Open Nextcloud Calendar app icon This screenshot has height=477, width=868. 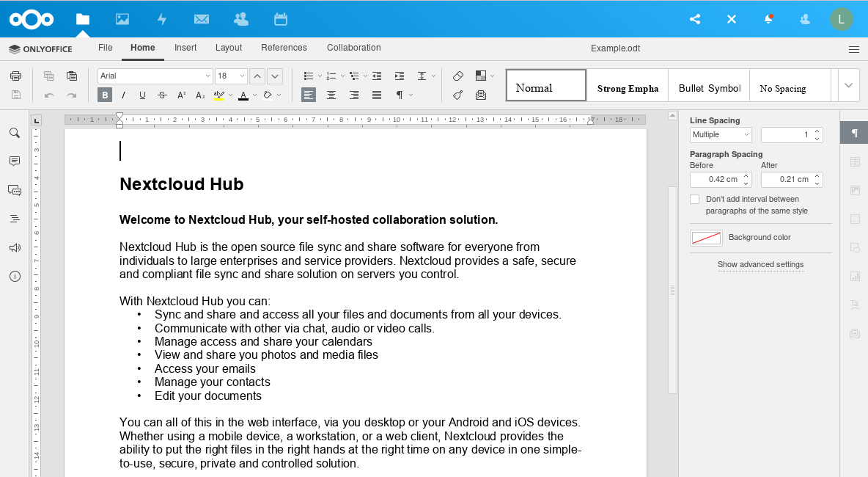(x=280, y=19)
